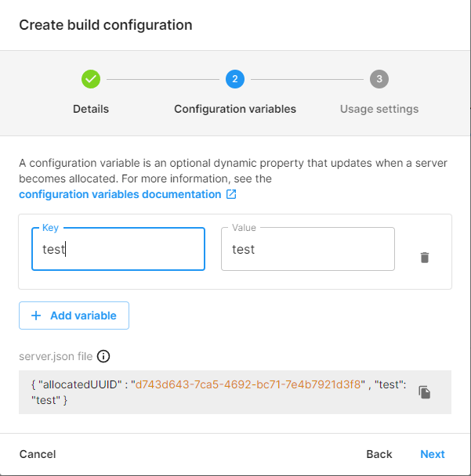This screenshot has height=476, width=471.
Task: Click the Create build configuration title
Action: [x=106, y=25]
